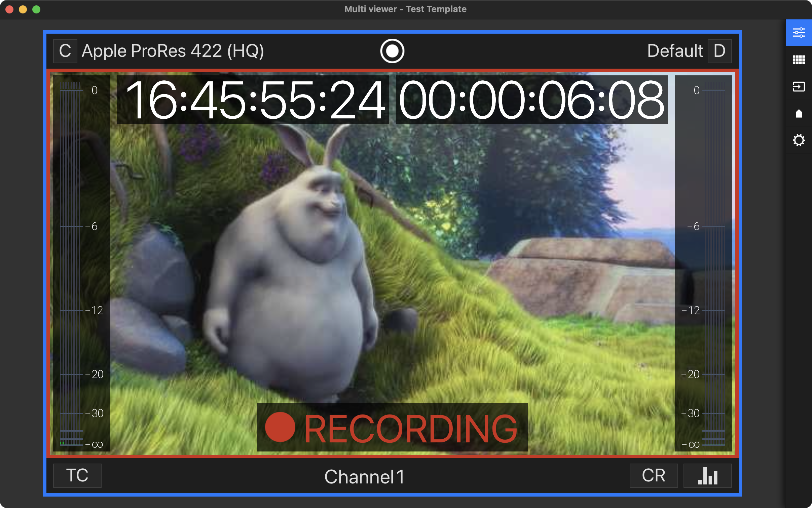Image resolution: width=812 pixels, height=508 pixels.
Task: Click the red RECORDING indicator
Action: (392, 427)
